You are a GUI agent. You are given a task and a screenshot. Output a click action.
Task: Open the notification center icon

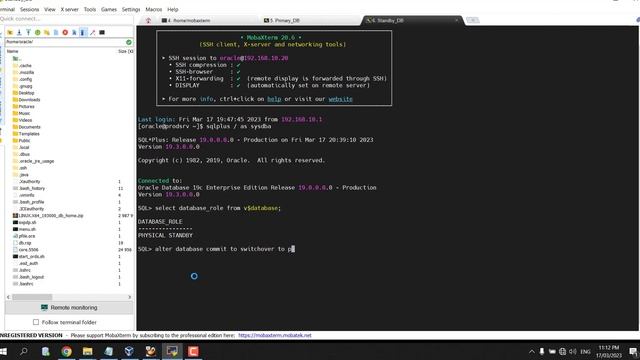633,351
